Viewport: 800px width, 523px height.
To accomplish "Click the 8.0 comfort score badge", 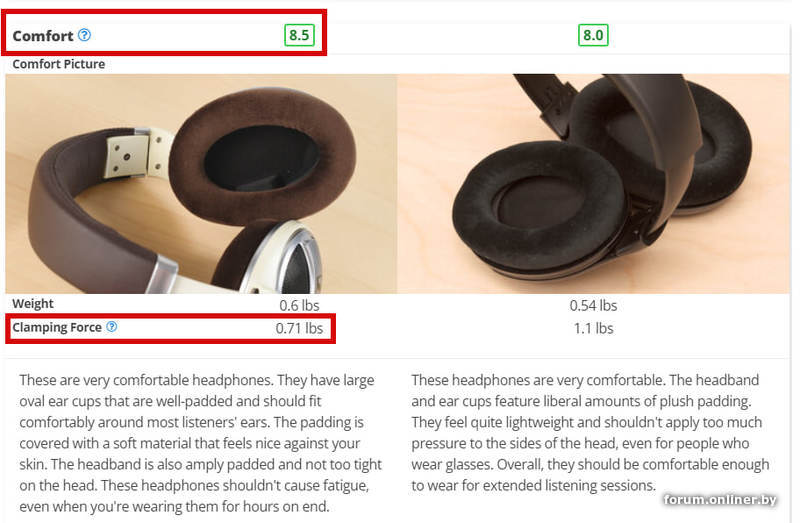I will (593, 35).
